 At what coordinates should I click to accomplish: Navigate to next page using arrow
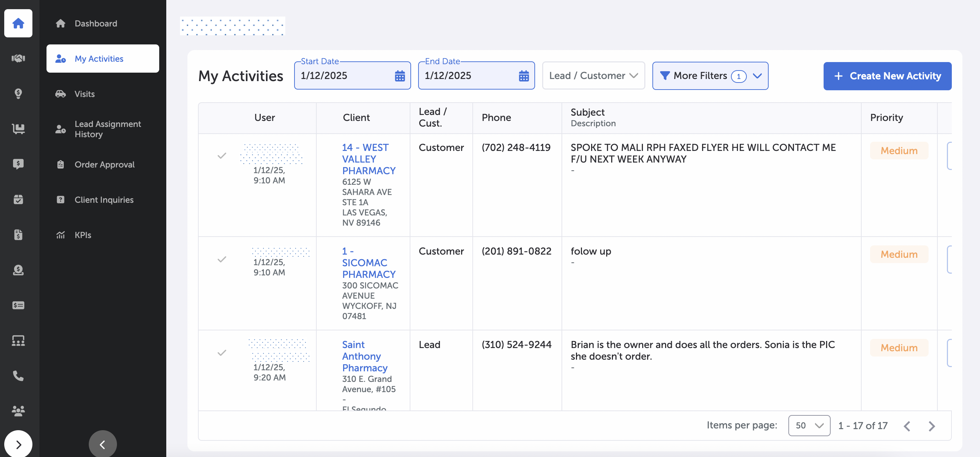932,426
